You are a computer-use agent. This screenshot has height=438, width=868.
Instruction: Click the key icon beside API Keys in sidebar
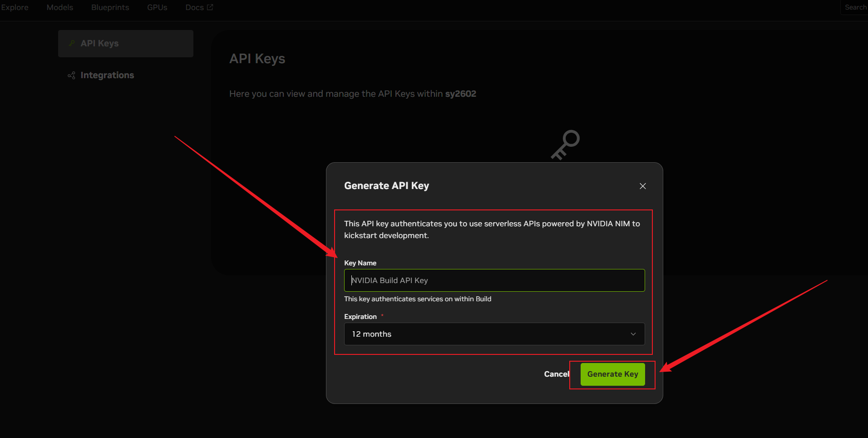pos(72,43)
